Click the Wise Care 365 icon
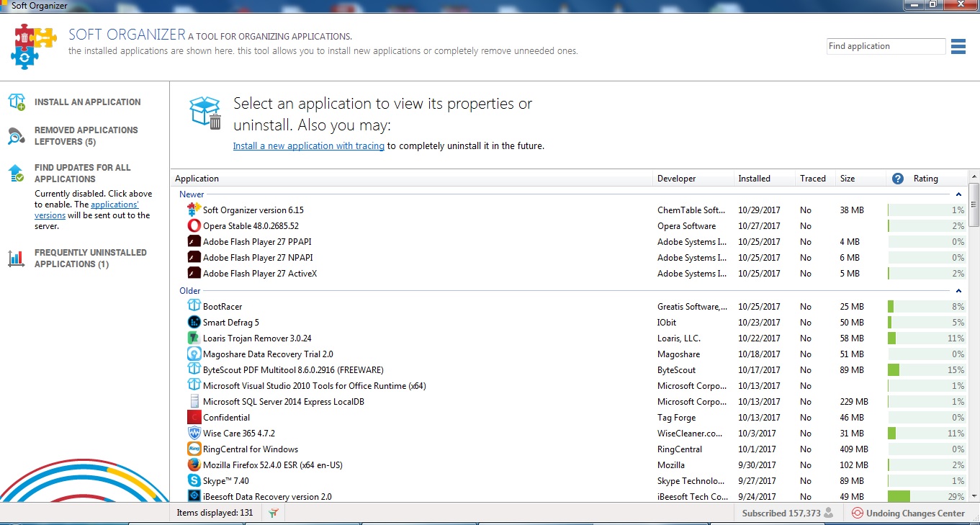This screenshot has height=525, width=980. [x=194, y=434]
